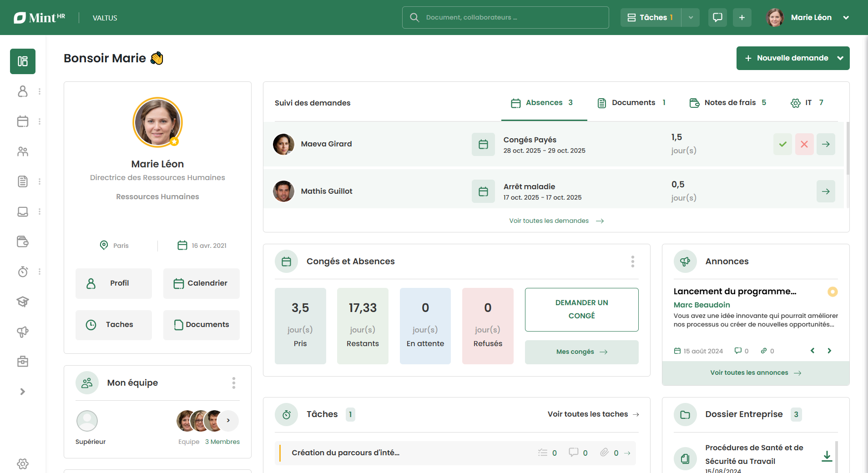The image size is (868, 473).
Task: Expand the Nouvelle demande dropdown
Action: (x=840, y=58)
